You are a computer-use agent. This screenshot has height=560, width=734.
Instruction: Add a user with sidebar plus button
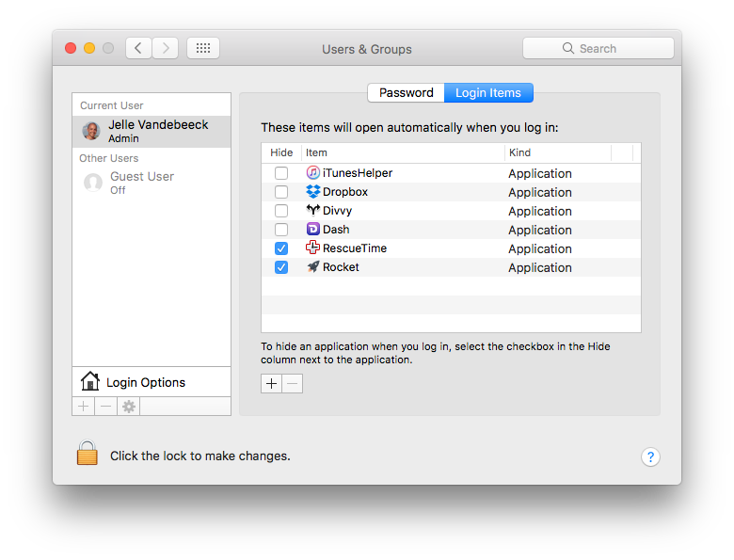(x=84, y=407)
